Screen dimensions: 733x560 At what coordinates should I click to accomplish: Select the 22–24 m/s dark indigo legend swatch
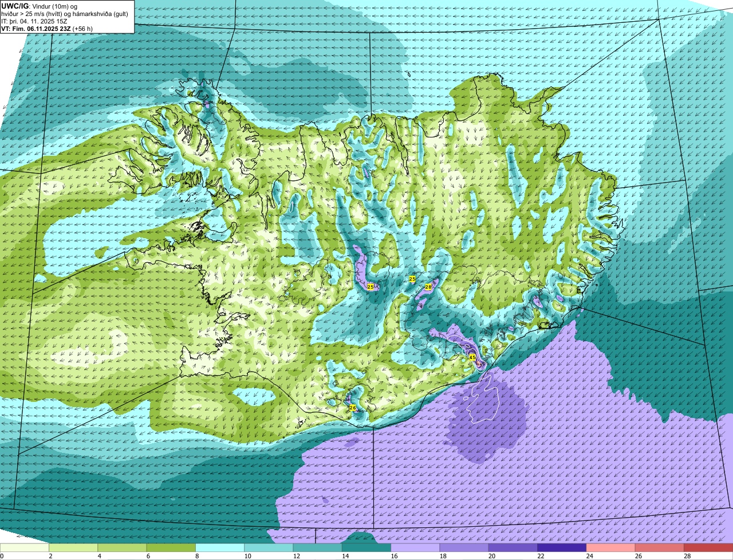[x=562, y=548]
